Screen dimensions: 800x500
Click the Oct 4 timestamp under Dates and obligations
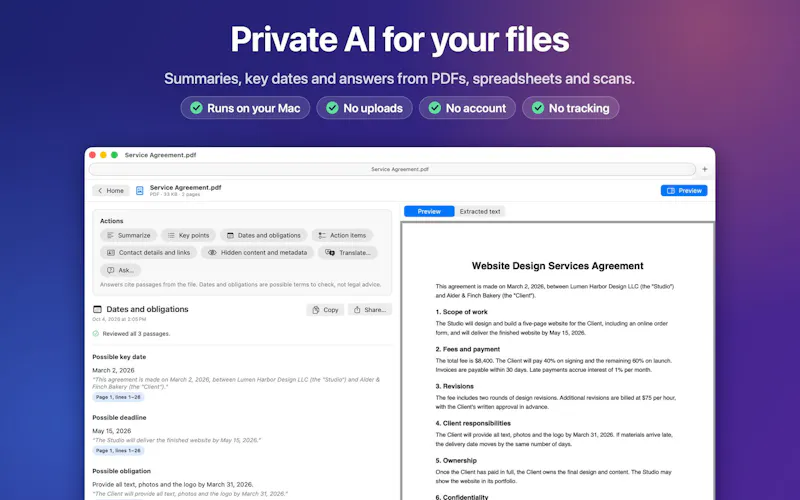click(119, 319)
